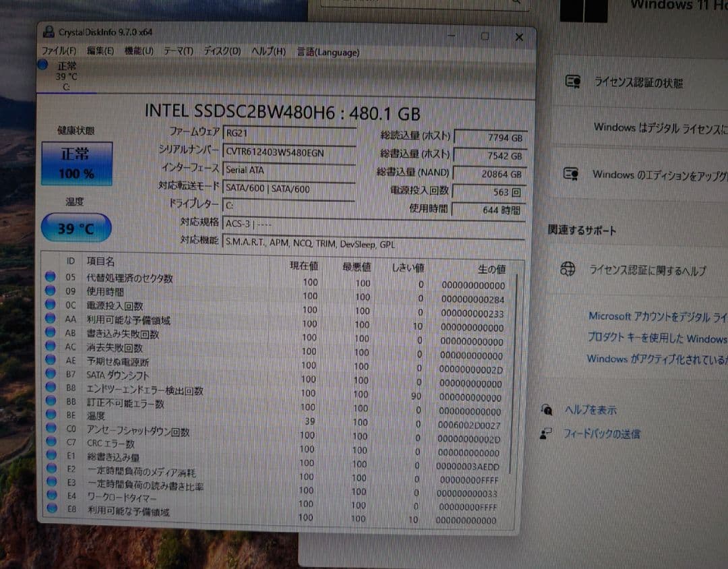Image resolution: width=728 pixels, height=569 pixels.
Task: Click raw value 0006002D0027
Action: pos(469,425)
